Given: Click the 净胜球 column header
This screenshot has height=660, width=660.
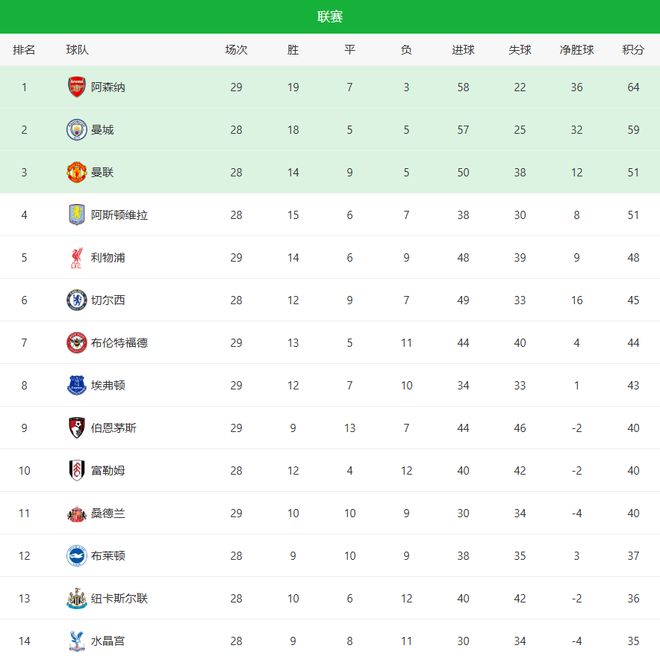Looking at the screenshot, I should click(x=577, y=50).
